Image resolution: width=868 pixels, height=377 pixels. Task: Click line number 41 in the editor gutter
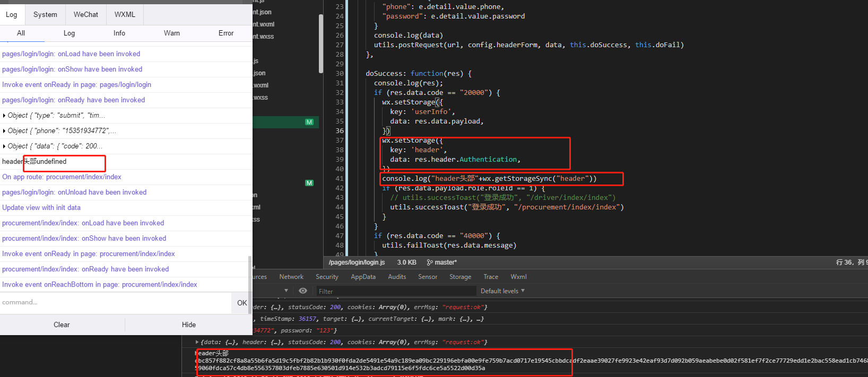pyautogui.click(x=340, y=178)
